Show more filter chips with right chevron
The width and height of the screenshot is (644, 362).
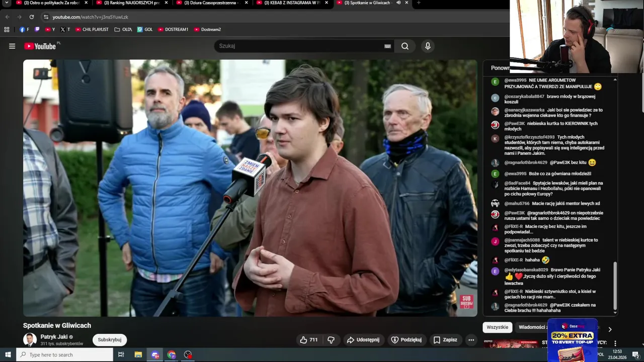(x=610, y=329)
